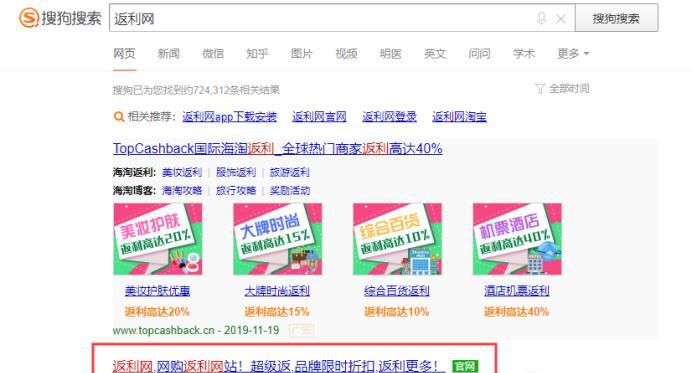Click the 美妆返利 sublink
692x373 pixels.
pyautogui.click(x=182, y=172)
